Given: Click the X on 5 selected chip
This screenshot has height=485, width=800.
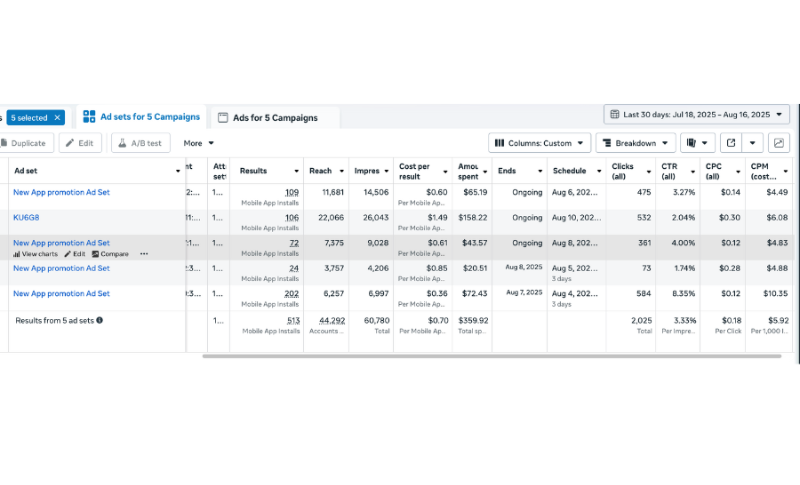Looking at the screenshot, I should (58, 118).
